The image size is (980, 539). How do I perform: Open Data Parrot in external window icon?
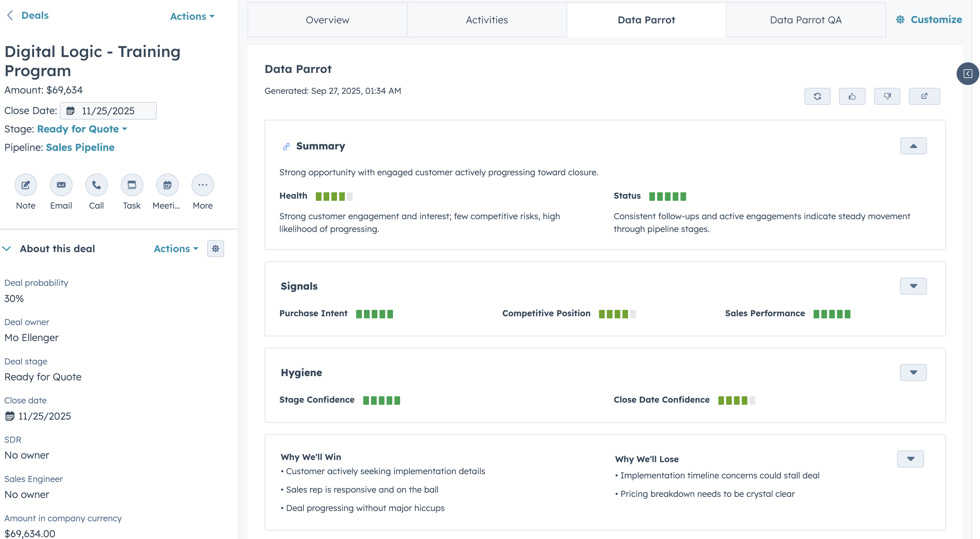[x=924, y=96]
